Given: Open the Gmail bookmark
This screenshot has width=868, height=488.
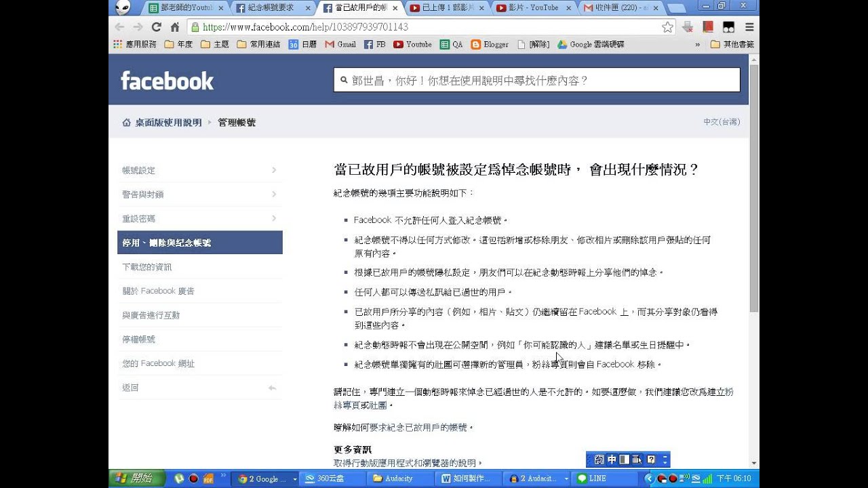Looking at the screenshot, I should pos(340,44).
